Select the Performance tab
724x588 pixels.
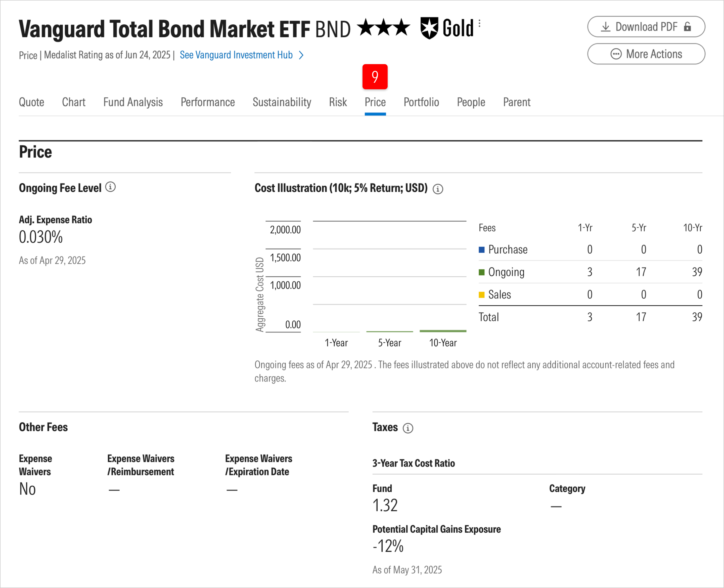(208, 102)
